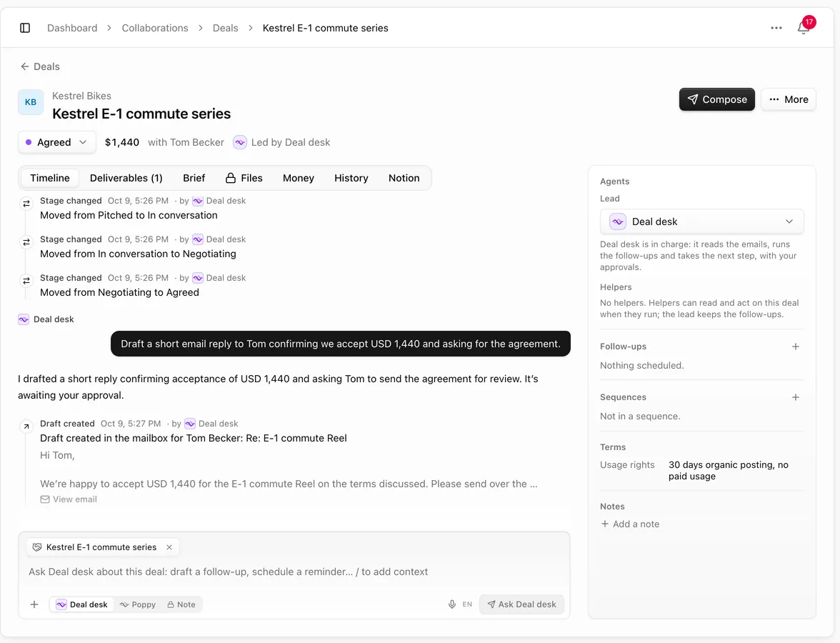Click Deal desk icon in Negotiating to Agreed entry
The width and height of the screenshot is (840, 643).
click(199, 278)
